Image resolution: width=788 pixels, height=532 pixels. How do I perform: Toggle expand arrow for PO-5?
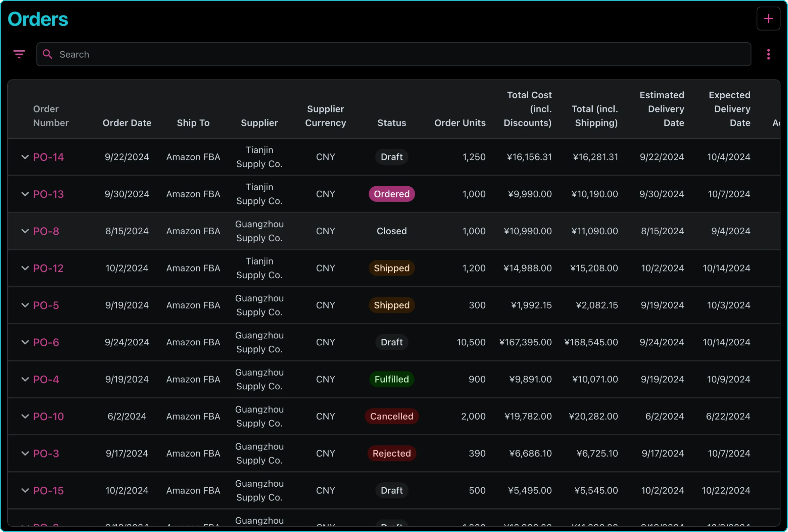tap(24, 305)
